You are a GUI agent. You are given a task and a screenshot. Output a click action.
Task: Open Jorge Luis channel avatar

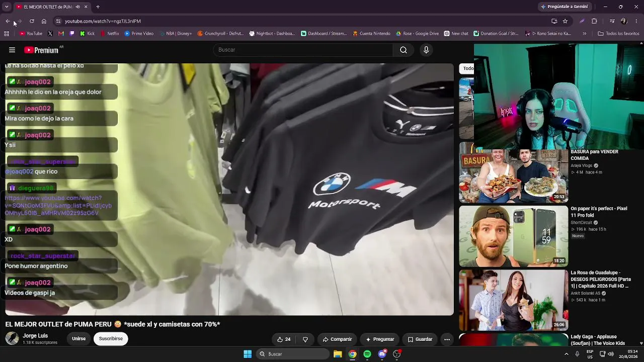12,338
